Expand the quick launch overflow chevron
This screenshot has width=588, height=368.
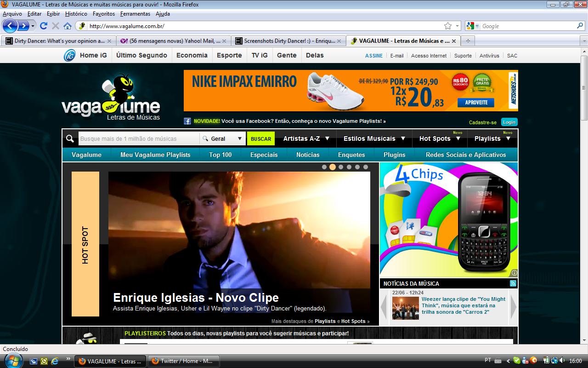tap(68, 358)
